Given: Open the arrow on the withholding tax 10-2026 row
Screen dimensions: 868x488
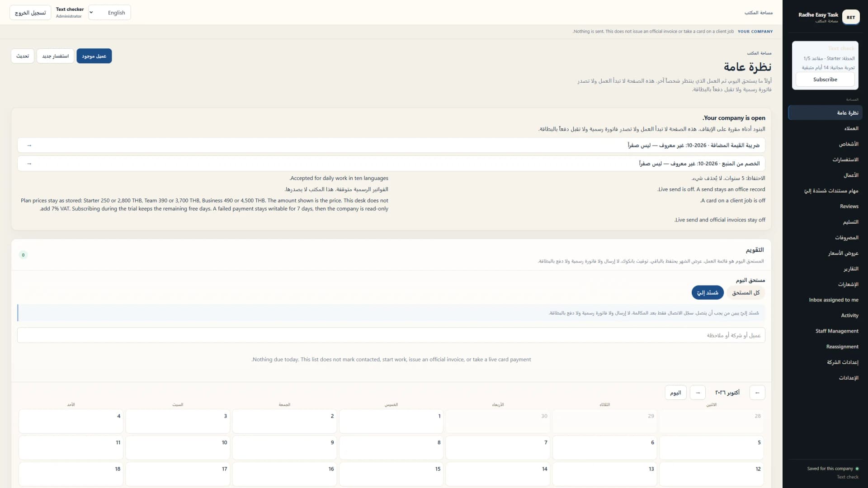Looking at the screenshot, I should click(x=29, y=164).
